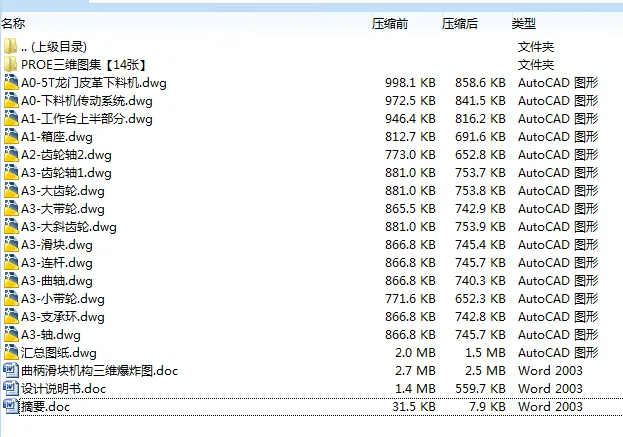The image size is (623, 437).
Task: Select file name A3-大带轮.dwg
Action: point(63,209)
